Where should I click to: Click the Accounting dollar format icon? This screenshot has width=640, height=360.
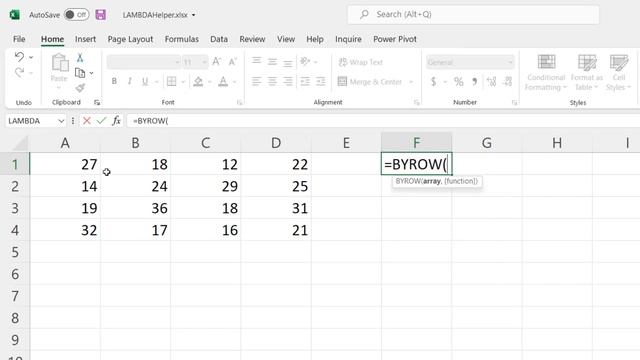tap(433, 82)
